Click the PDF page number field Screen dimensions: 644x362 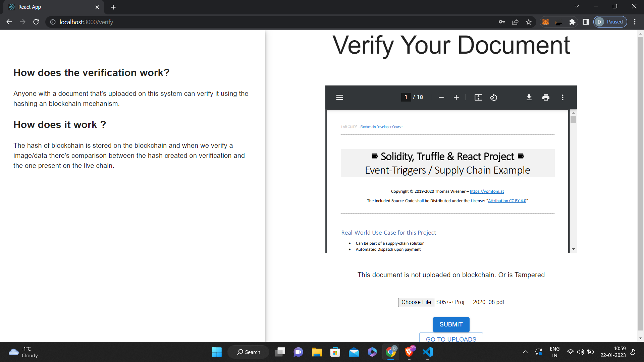406,97
